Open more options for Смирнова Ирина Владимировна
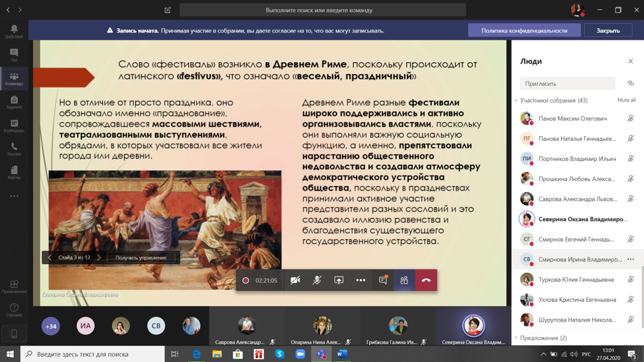Image resolution: width=644 pixels, height=362 pixels. (630, 259)
